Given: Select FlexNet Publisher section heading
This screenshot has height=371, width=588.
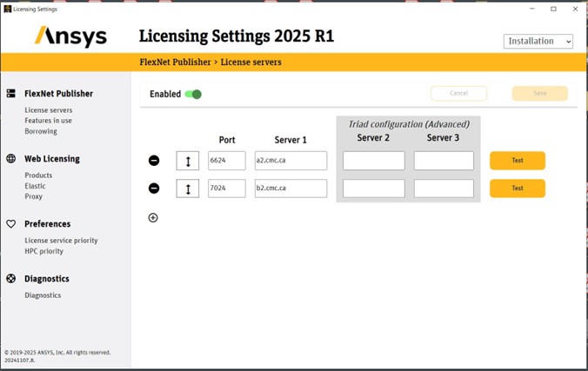Looking at the screenshot, I should (58, 94).
